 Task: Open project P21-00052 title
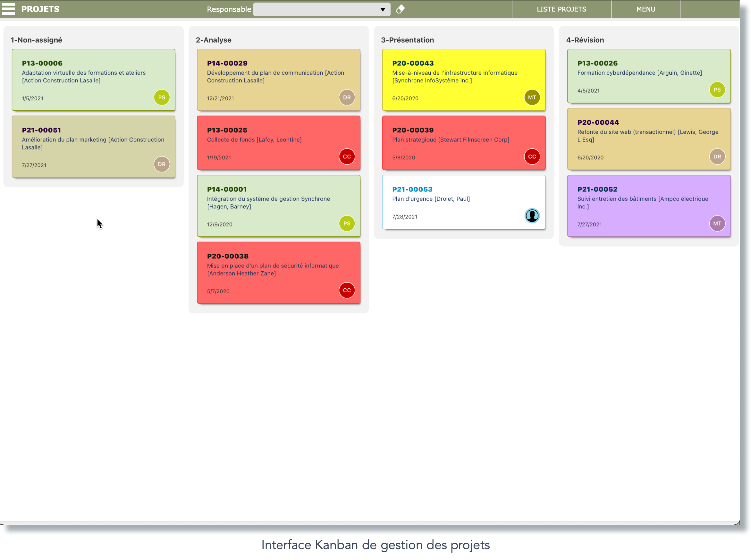pos(597,189)
